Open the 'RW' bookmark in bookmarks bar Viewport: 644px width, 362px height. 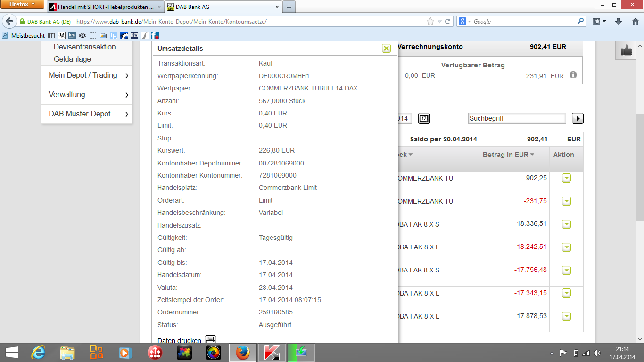(134, 35)
